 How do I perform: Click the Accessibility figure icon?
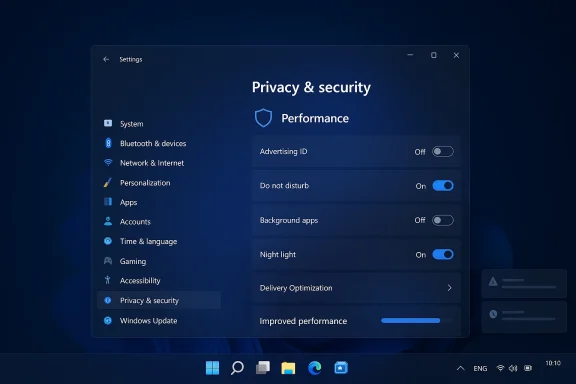(108, 280)
